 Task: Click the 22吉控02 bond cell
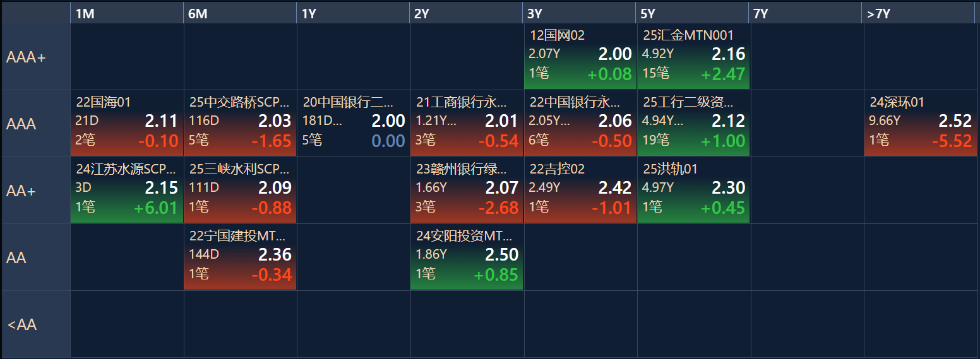580,191
